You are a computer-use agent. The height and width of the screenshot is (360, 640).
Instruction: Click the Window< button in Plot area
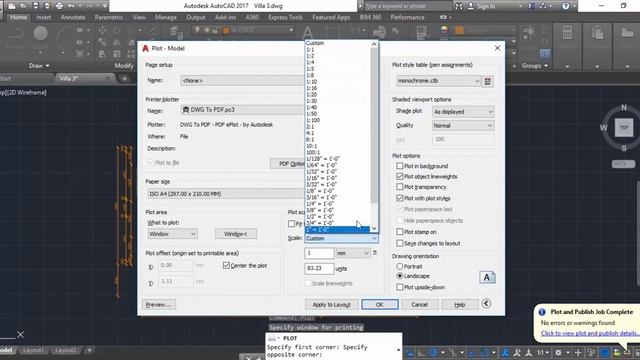pyautogui.click(x=236, y=234)
